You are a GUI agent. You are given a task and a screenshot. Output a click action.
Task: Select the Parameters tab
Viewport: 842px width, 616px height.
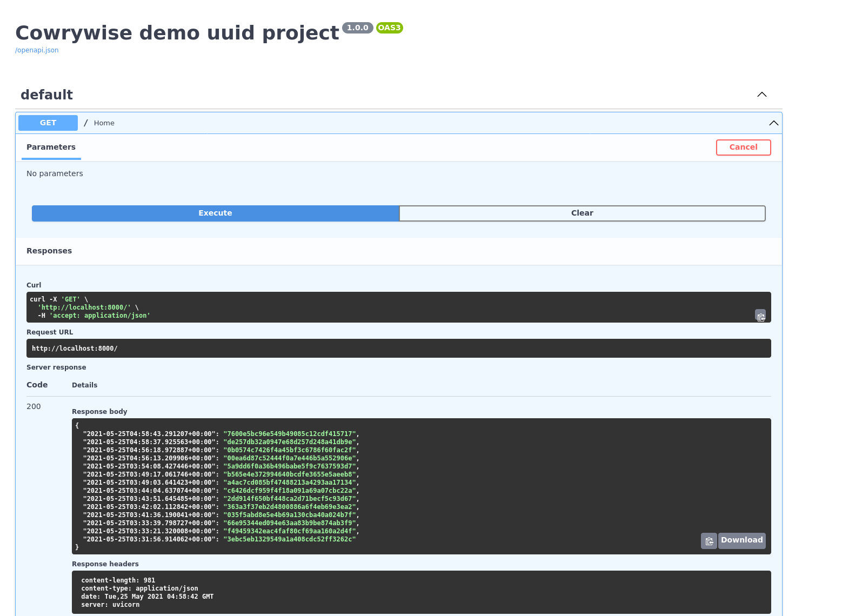51,147
